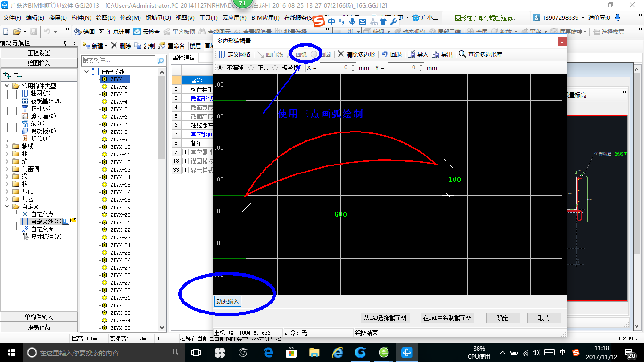The width and height of the screenshot is (644, 362).
Task: Expand the 柱 folder
Action: point(7,154)
